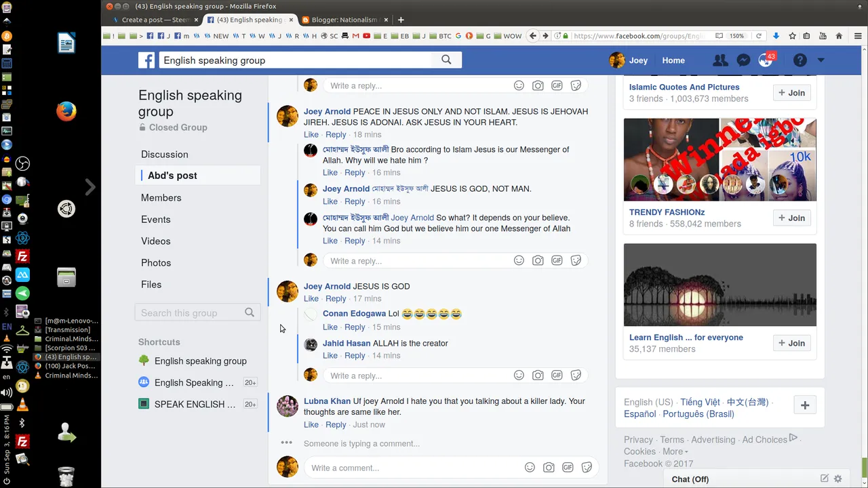Screen dimensions: 868x488
Task: Click GIF icon in reply box under Jahid Hasan
Action: click(557, 375)
